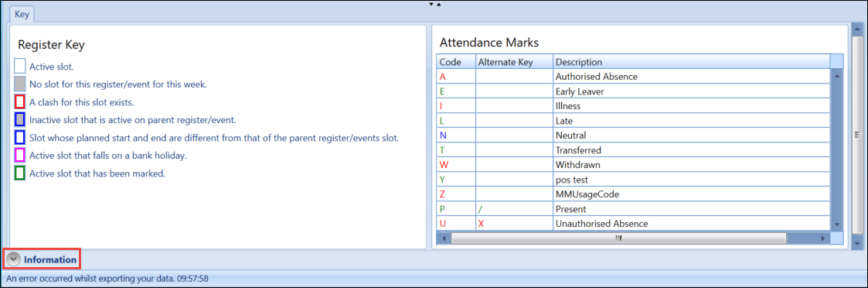
Task: Sort by the Alternate Key column header
Action: pos(514,62)
